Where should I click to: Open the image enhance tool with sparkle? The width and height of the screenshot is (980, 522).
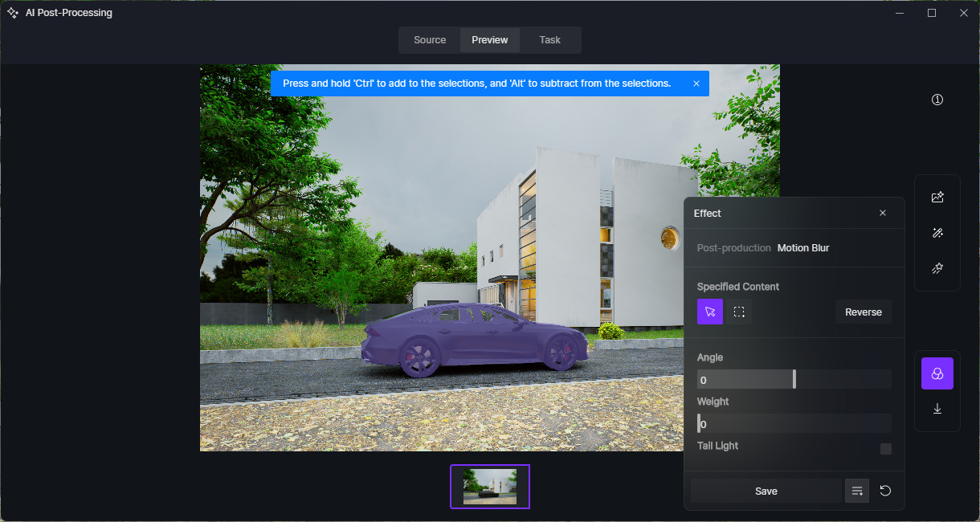[937, 197]
